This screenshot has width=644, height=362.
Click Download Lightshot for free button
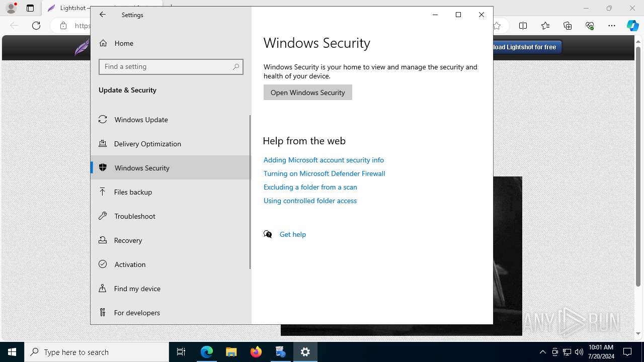coord(527,47)
